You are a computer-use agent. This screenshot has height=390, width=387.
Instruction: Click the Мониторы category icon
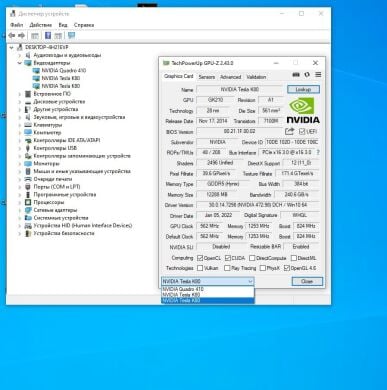point(28,164)
